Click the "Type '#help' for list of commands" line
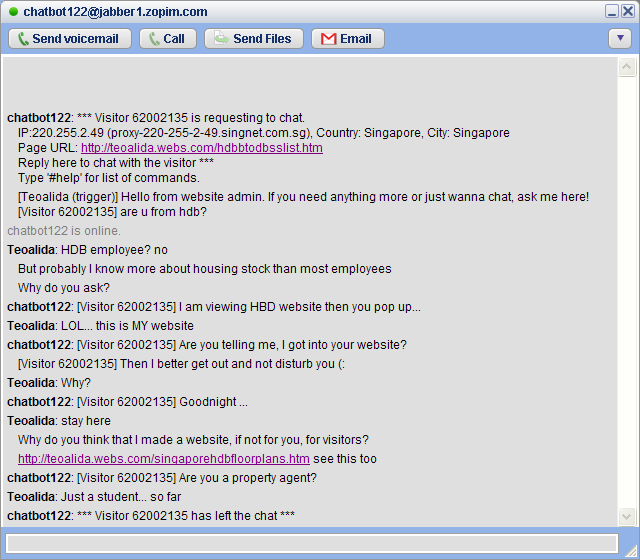This screenshot has width=640, height=560. coord(109,178)
